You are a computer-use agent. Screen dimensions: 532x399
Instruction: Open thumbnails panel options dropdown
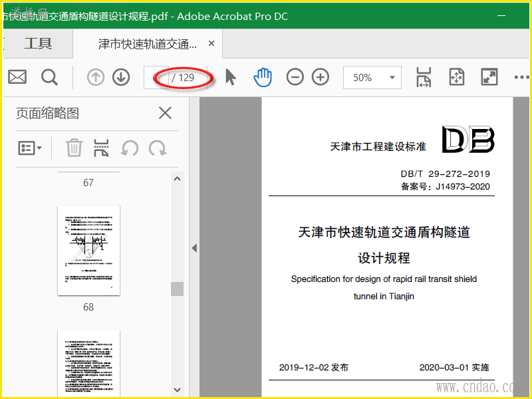30,148
